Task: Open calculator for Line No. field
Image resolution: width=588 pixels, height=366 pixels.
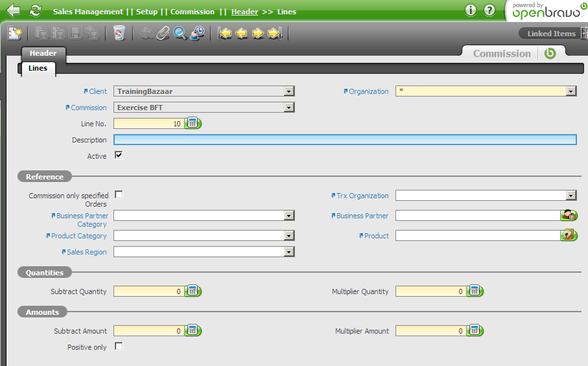Action: 193,123
